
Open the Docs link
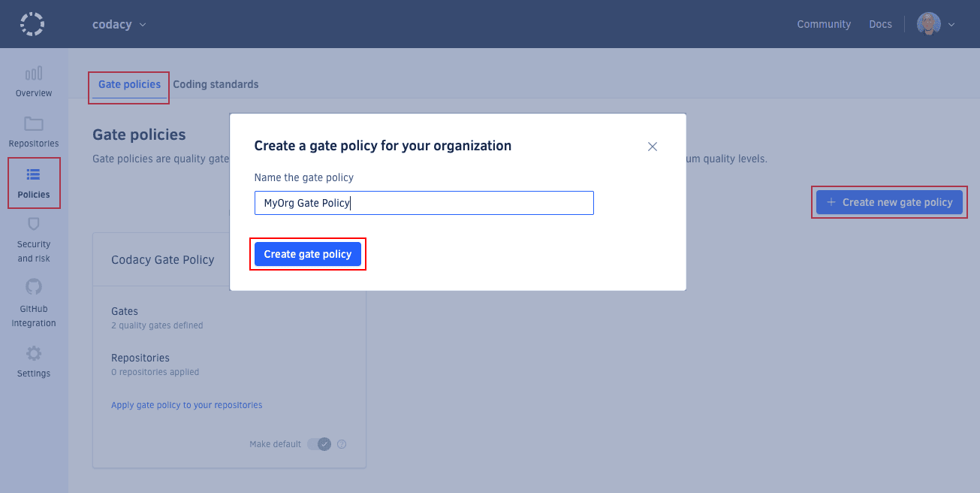point(880,23)
